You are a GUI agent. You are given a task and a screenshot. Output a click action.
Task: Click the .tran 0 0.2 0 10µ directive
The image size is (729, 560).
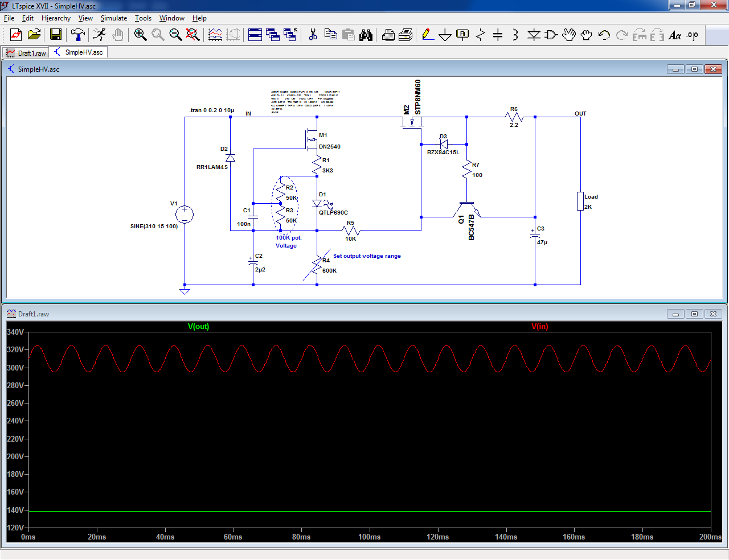click(212, 110)
